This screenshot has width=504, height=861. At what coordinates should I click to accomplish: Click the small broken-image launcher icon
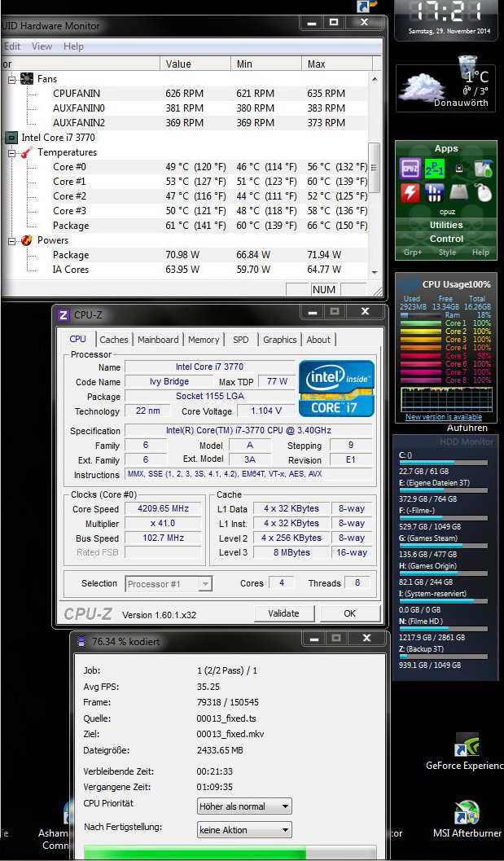pyautogui.click(x=459, y=168)
